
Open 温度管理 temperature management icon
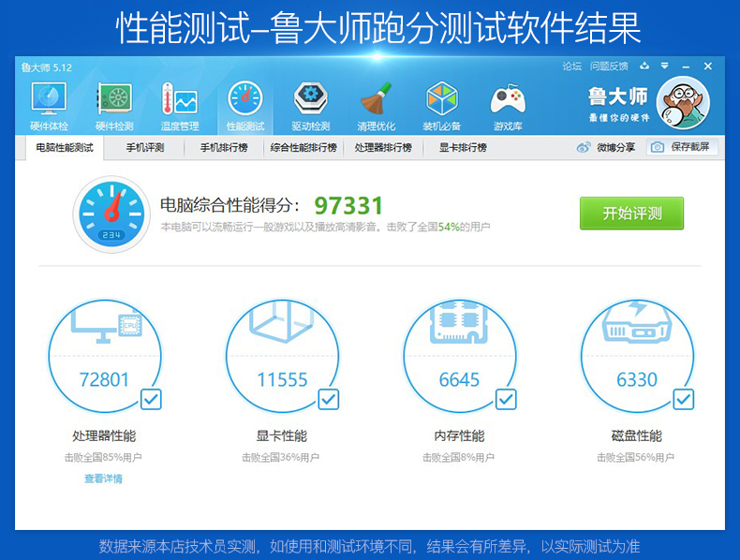(x=179, y=99)
